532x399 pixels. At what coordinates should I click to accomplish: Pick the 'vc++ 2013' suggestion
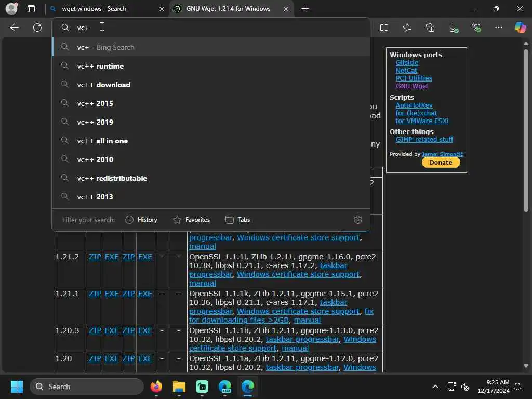click(211, 197)
